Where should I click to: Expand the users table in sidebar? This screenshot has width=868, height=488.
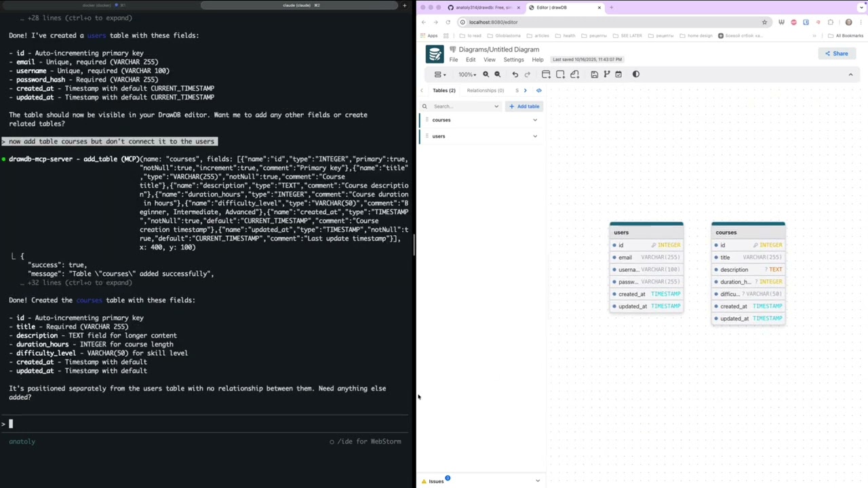click(535, 136)
